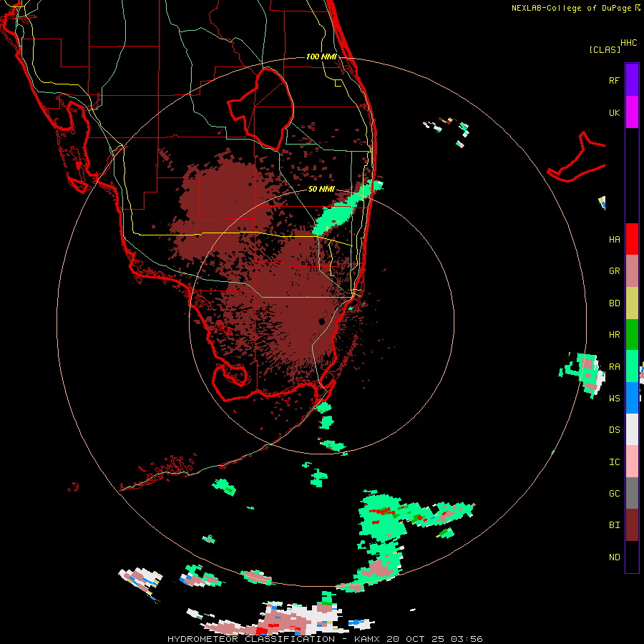
Task: Click the WS blue legend swatch
Action: [x=632, y=398]
